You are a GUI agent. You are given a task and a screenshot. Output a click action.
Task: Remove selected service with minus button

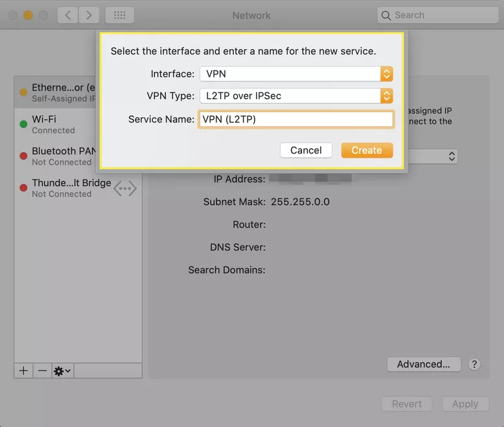click(x=42, y=371)
